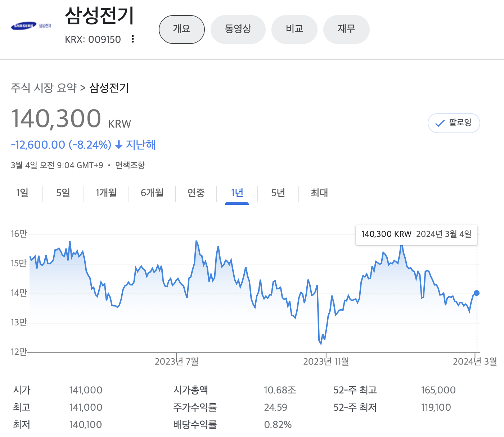Click the 배당수익률 value 0.82%
The width and height of the screenshot is (504, 437).
[278, 425]
